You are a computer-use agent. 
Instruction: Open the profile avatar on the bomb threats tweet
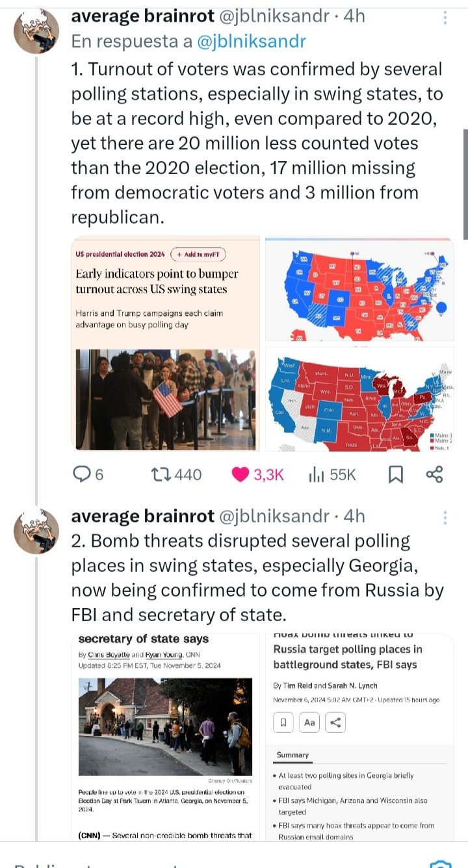(x=36, y=531)
